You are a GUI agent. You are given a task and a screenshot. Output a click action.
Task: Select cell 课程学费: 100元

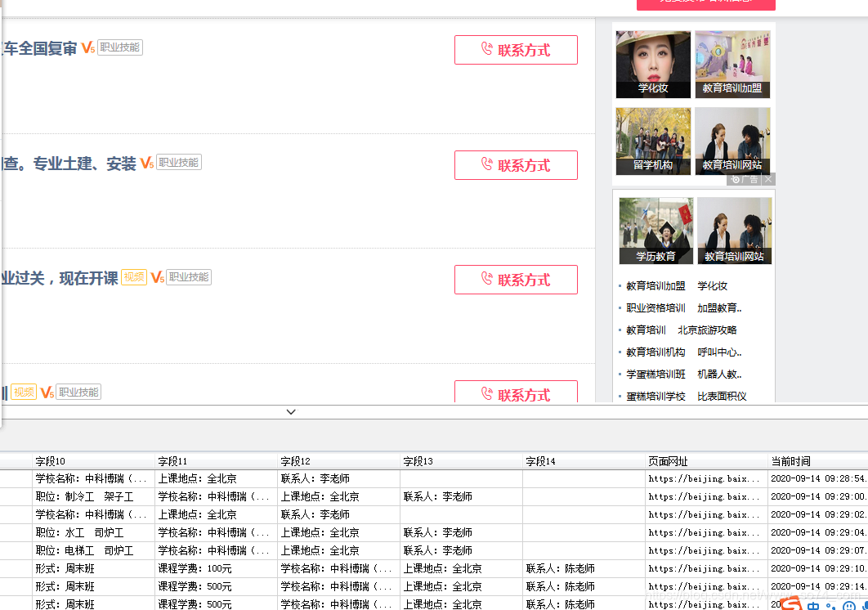click(216, 568)
